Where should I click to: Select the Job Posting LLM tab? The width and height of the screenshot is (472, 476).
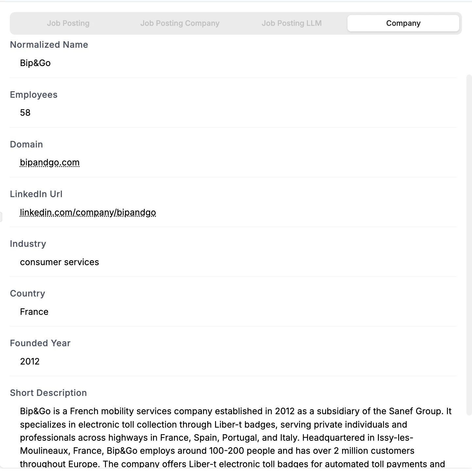coord(292,23)
